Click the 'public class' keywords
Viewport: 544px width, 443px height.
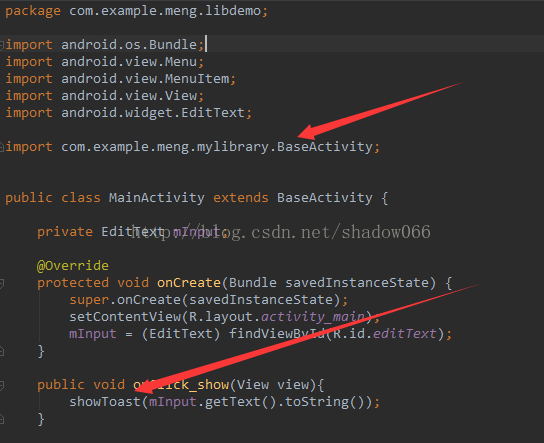click(x=53, y=198)
